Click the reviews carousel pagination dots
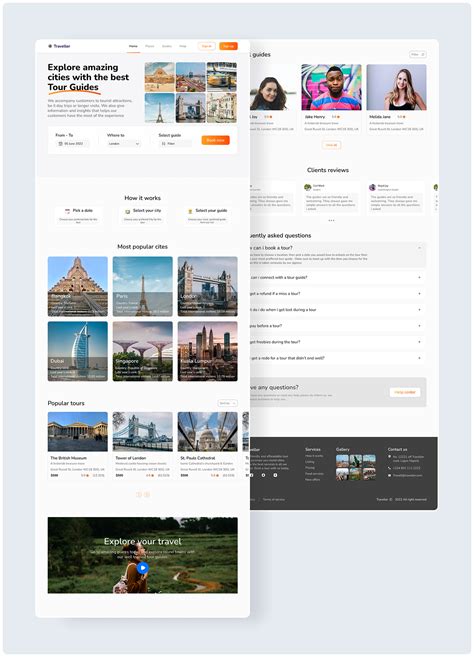474x657 pixels. point(332,220)
